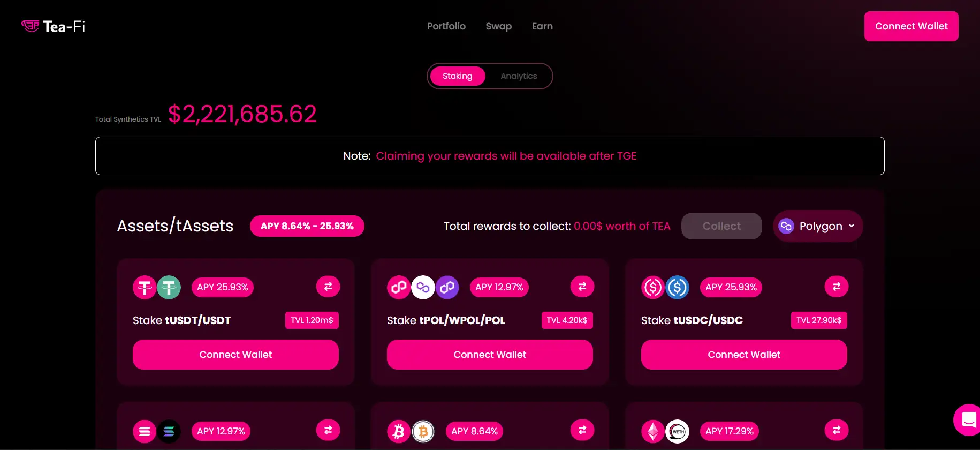Switch to the Analytics toggle option
980x450 pixels.
[x=519, y=76]
